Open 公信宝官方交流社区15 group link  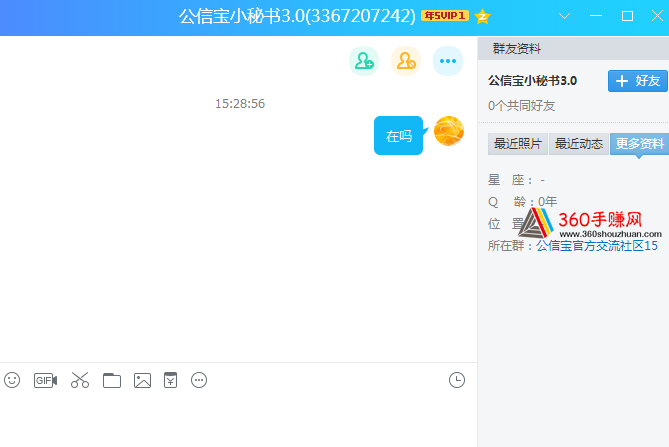click(597, 246)
